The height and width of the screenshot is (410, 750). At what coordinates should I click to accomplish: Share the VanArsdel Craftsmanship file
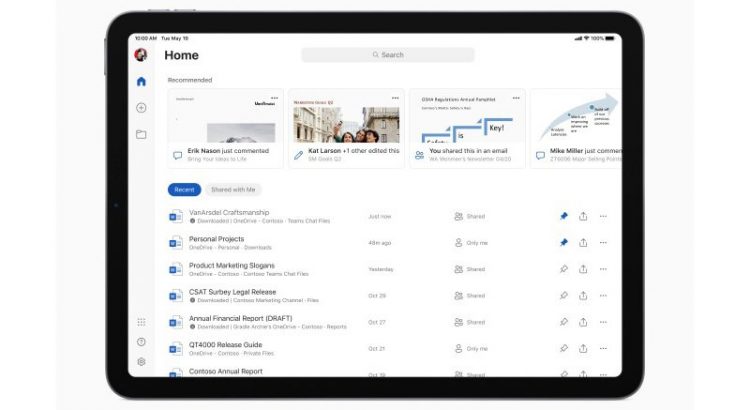583,216
